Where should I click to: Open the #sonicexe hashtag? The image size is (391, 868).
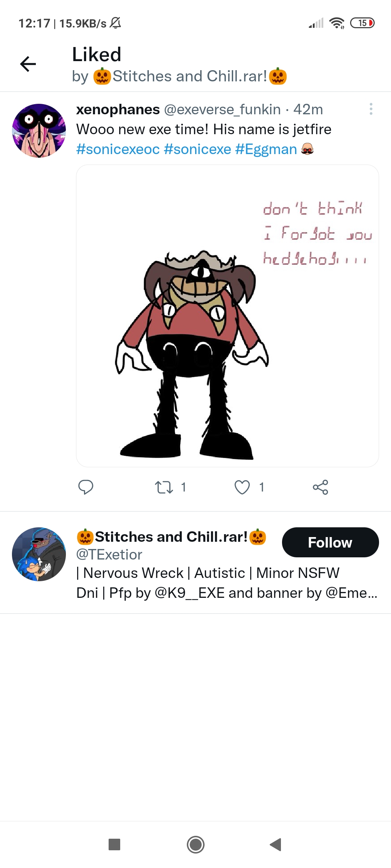pos(197,149)
